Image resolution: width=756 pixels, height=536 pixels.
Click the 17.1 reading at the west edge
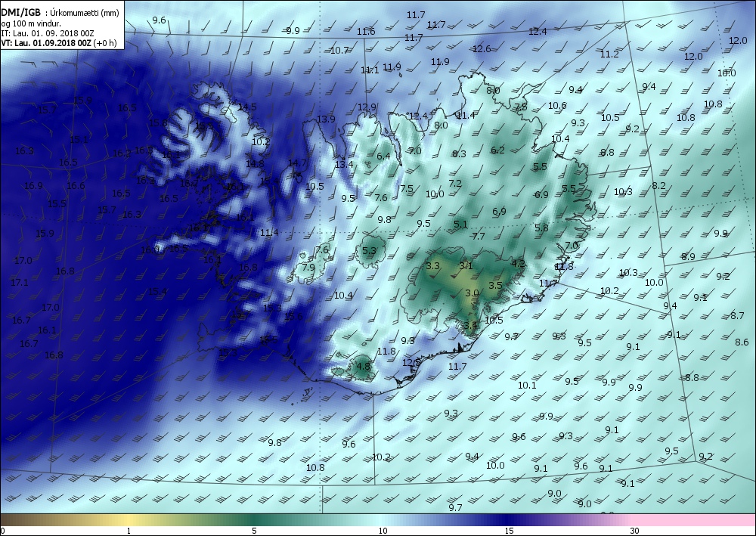coord(19,282)
